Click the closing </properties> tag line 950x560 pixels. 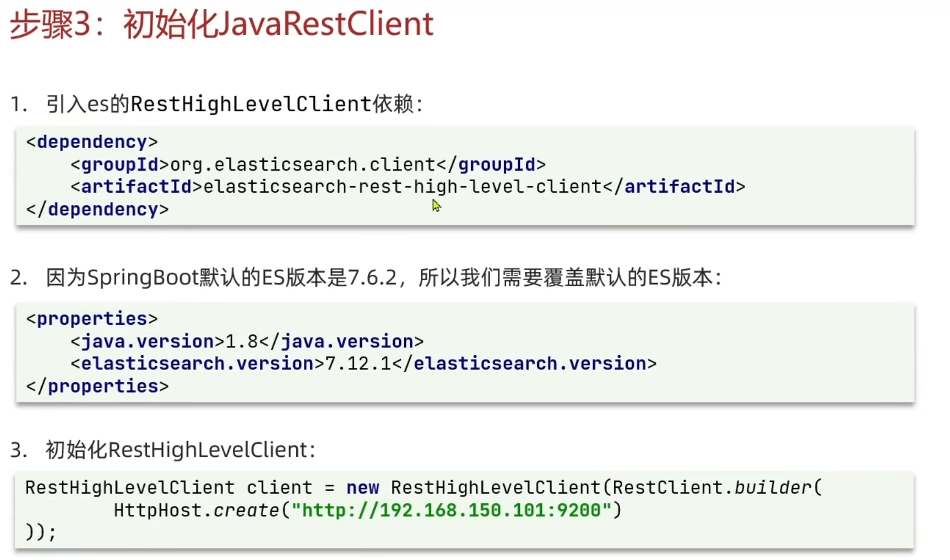pyautogui.click(x=97, y=387)
